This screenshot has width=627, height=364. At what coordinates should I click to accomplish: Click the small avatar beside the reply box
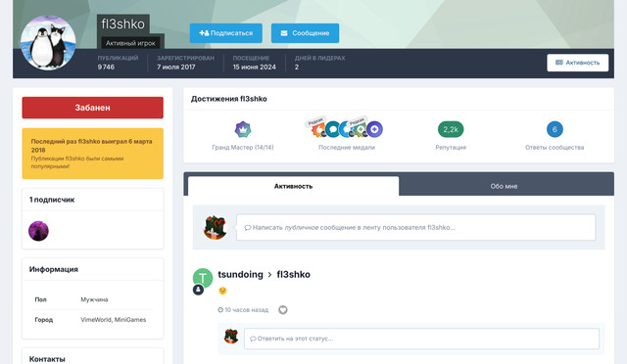coord(231,337)
